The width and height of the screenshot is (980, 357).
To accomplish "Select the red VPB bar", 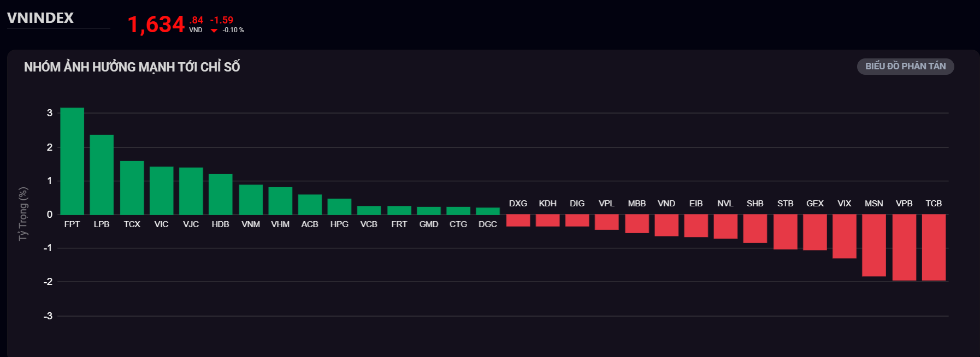I will (904, 247).
